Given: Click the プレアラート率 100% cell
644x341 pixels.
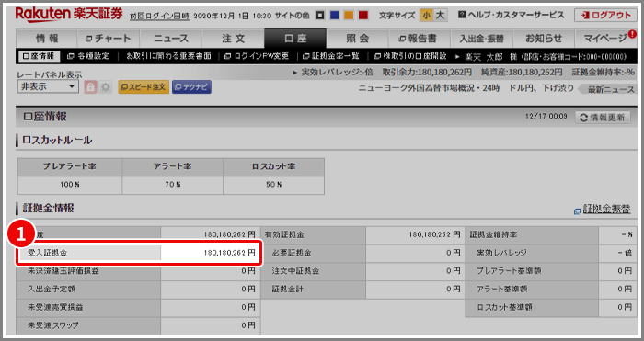Looking at the screenshot, I should pyautogui.click(x=70, y=185).
